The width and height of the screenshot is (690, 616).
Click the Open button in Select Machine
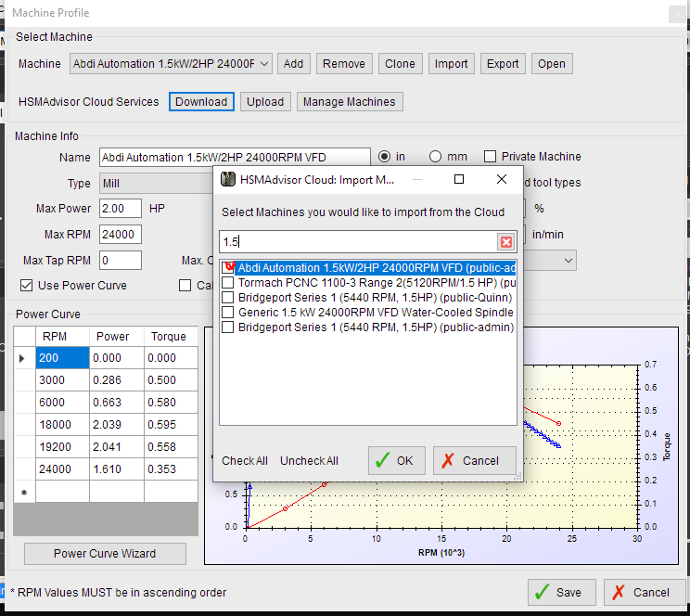tap(552, 64)
